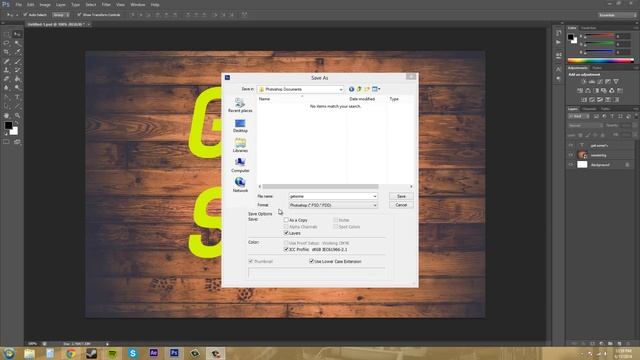Switch to Photoshop from the taskbar
Screen dimensions: 640x360
point(174,353)
